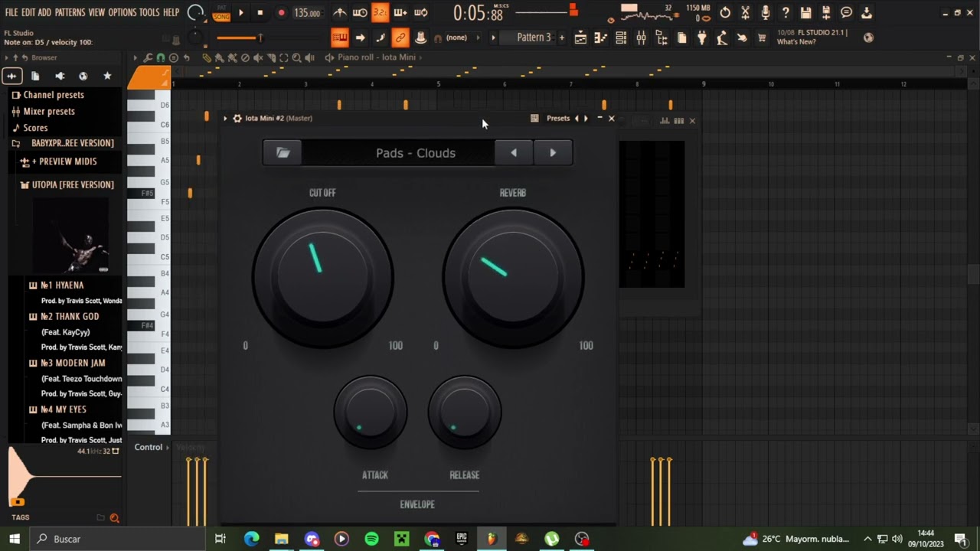980x551 pixels.
Task: Open the Iota Mini plugin gear settings
Action: click(237, 119)
